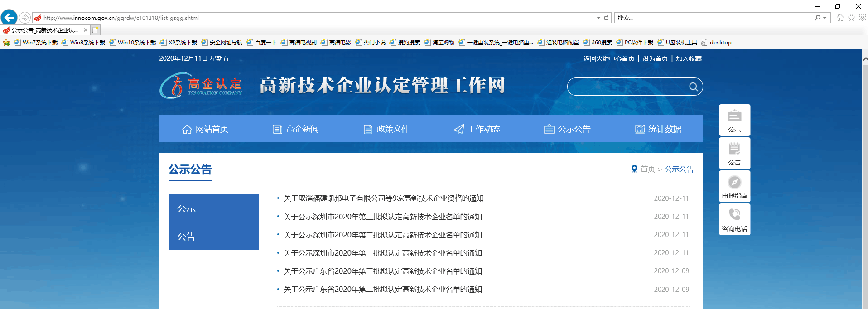Open 政策文件 navigation item
The height and width of the screenshot is (309, 868).
386,129
